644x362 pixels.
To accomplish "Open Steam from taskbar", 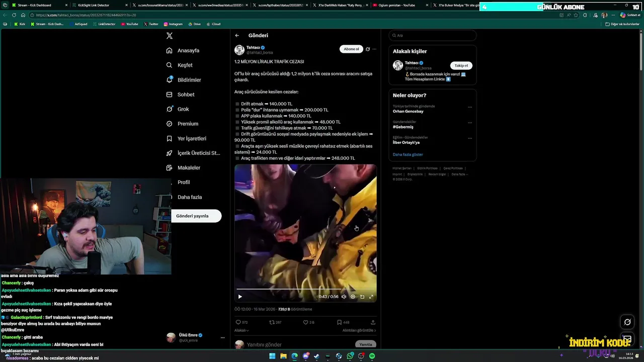I will tap(316, 356).
